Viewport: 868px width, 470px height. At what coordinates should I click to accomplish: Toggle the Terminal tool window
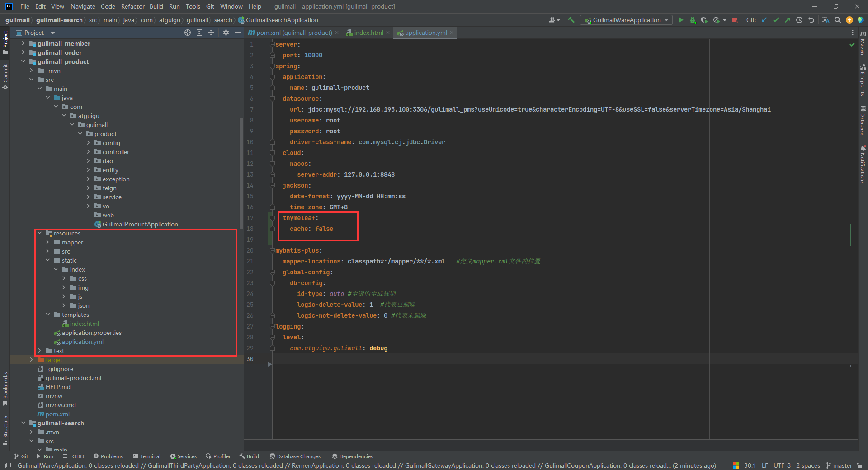point(146,456)
